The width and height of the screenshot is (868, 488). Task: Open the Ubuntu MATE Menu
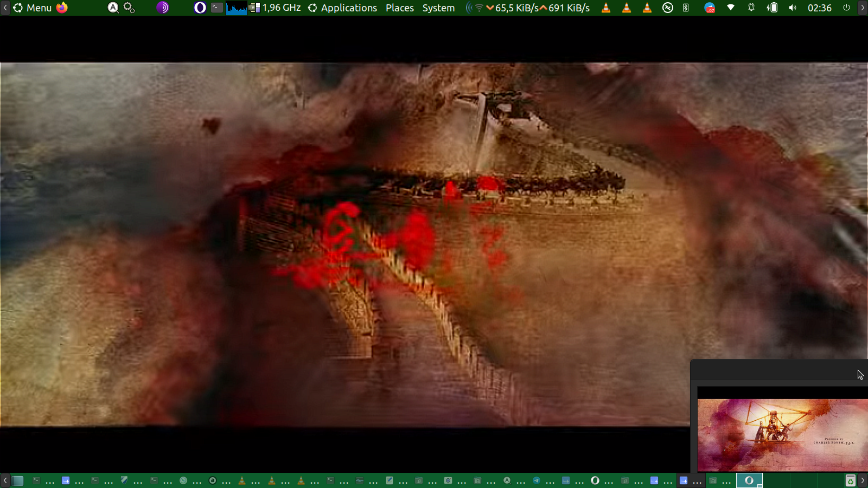[x=32, y=8]
